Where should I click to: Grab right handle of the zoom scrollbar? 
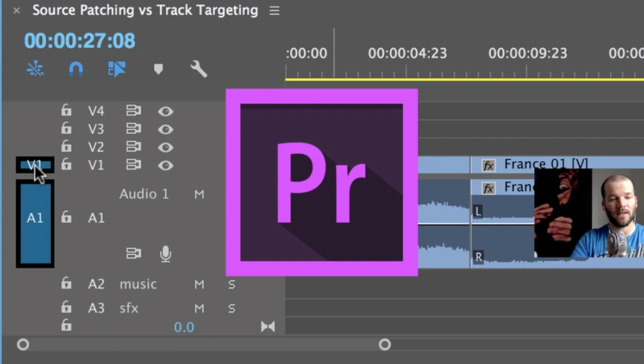[x=385, y=344]
